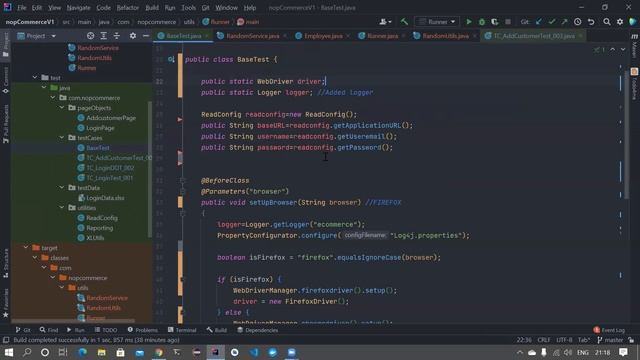This screenshot has height=360, width=640.
Task: Select ReadConfig in utilities folder
Action: tap(102, 218)
